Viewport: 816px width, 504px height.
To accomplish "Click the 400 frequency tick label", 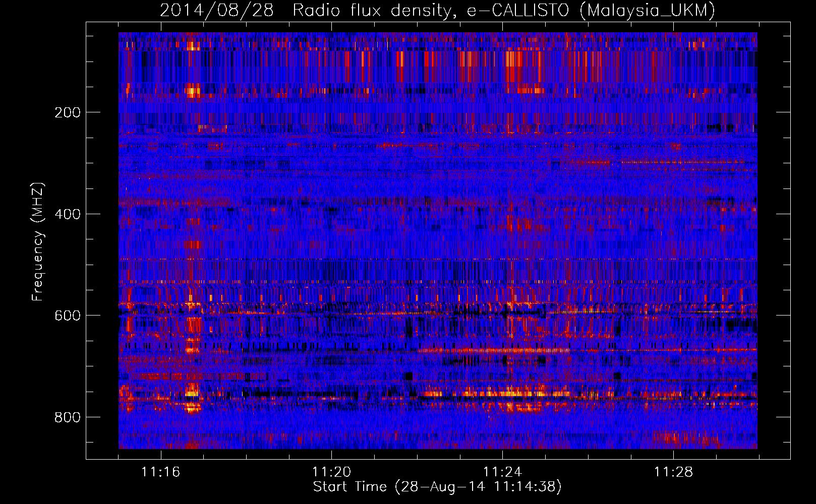I will click(68, 214).
